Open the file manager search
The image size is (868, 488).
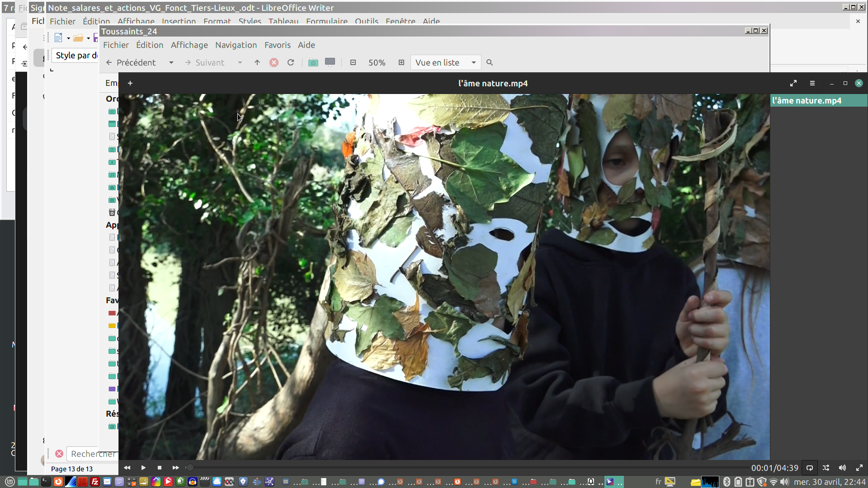(x=490, y=63)
